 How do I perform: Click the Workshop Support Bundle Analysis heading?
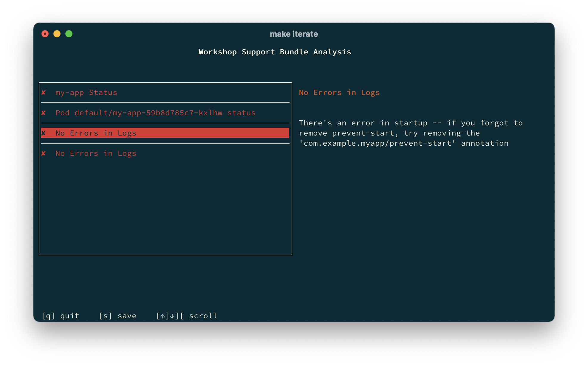pyautogui.click(x=275, y=52)
